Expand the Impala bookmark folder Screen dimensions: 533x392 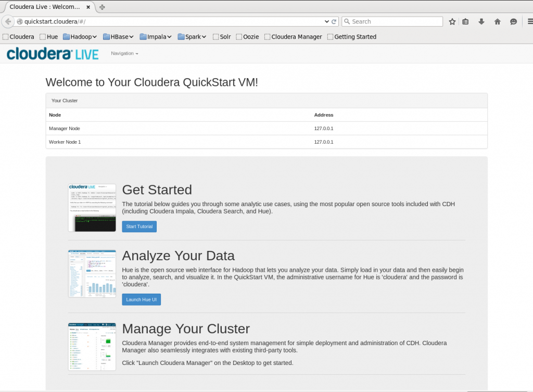[x=156, y=37]
